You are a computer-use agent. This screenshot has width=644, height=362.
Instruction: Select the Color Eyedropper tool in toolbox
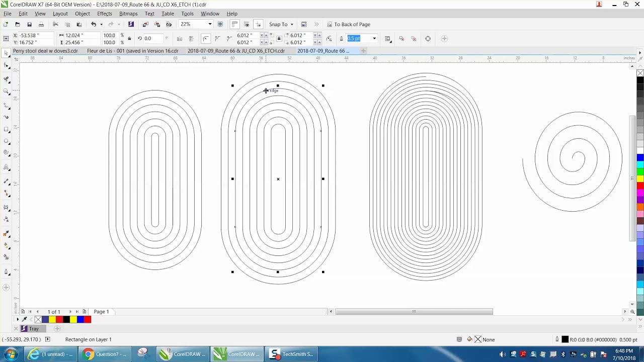6,233
